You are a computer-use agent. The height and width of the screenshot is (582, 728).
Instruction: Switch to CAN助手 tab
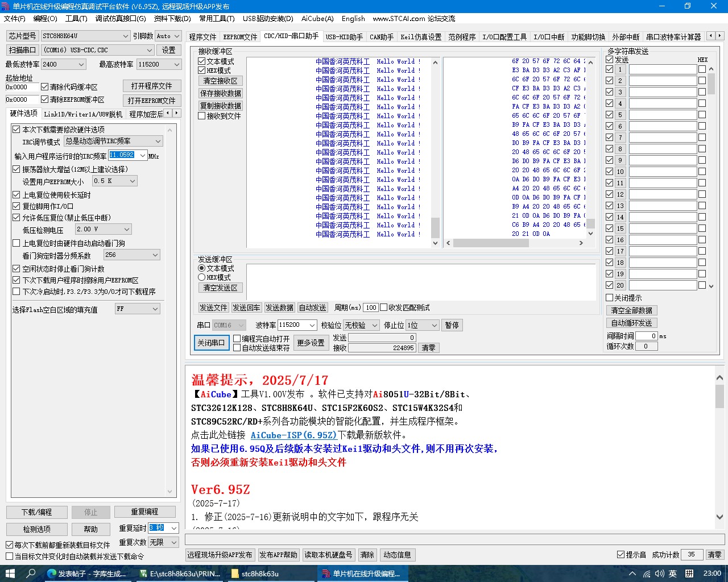click(x=382, y=37)
